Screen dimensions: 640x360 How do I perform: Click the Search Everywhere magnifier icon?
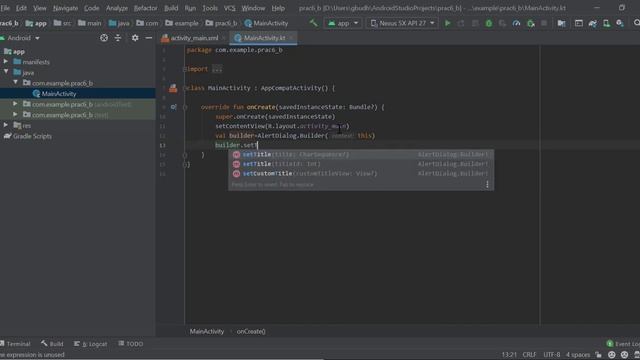pos(636,23)
